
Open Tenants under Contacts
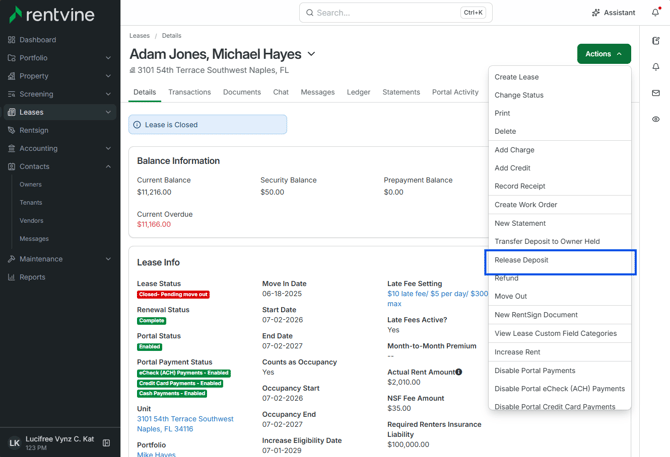pyautogui.click(x=31, y=202)
